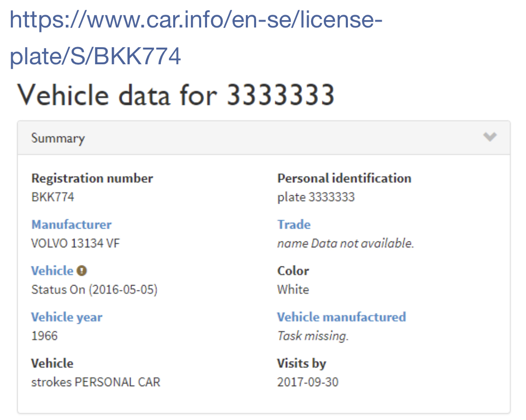Open the car.info license plate URL

[196, 38]
